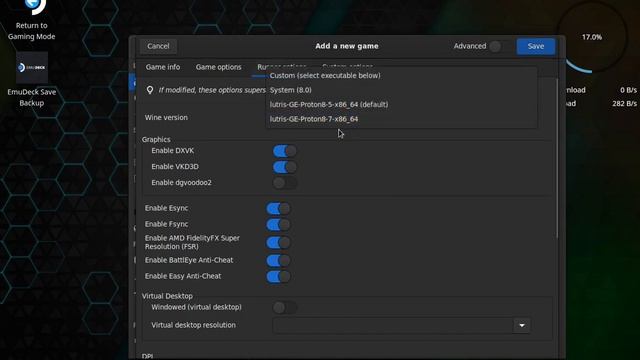Click the Graphics section heading
Image resolution: width=640 pixels, height=360 pixels.
pos(156,140)
